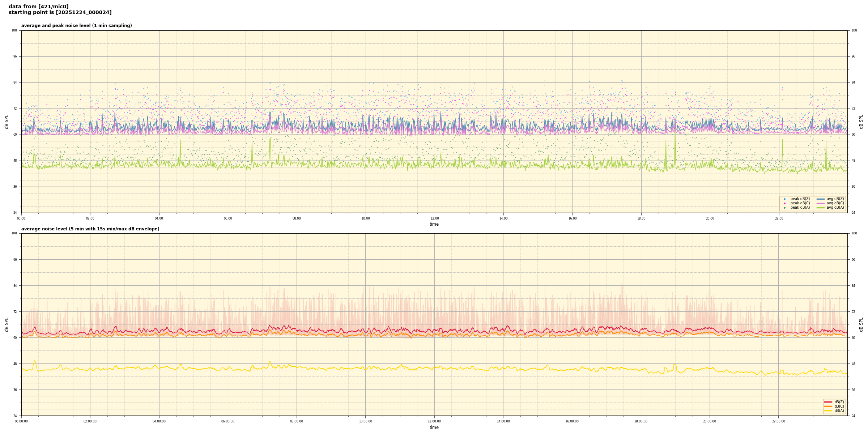
Task: Select the avg dB(Z) legend line swatch
Action: pyautogui.click(x=821, y=199)
